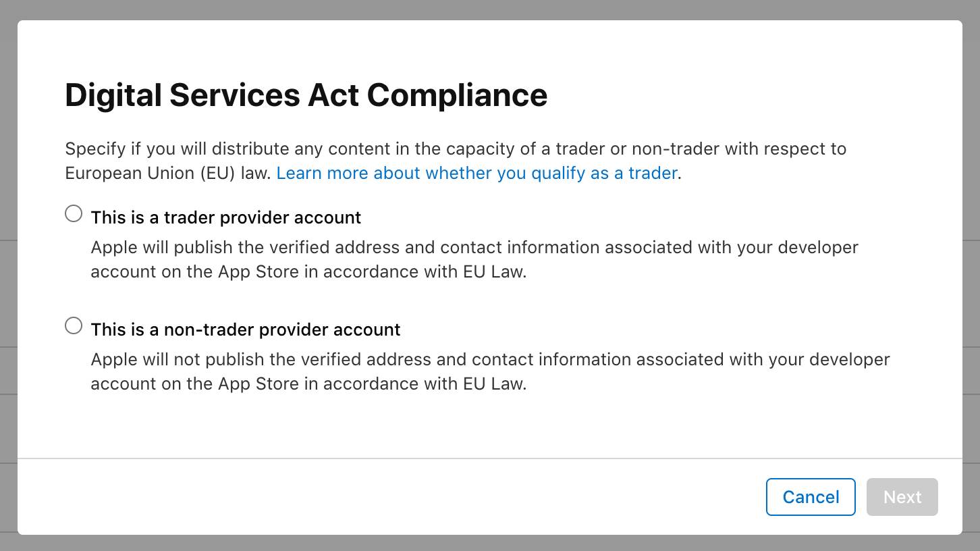
Task: Open the 'Learn more about whether you qualify as a trader' link
Action: click(x=477, y=173)
